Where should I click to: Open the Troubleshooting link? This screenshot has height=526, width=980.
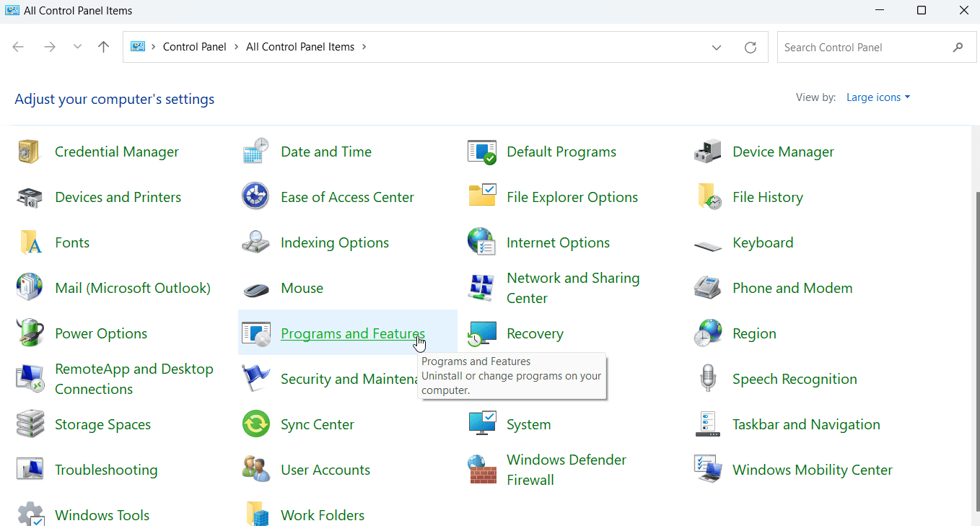click(x=106, y=470)
